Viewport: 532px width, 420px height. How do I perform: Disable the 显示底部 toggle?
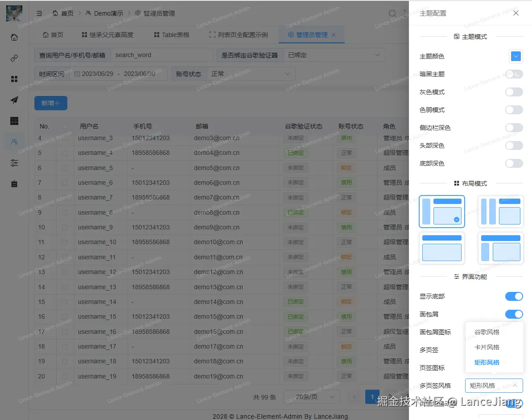pos(514,296)
